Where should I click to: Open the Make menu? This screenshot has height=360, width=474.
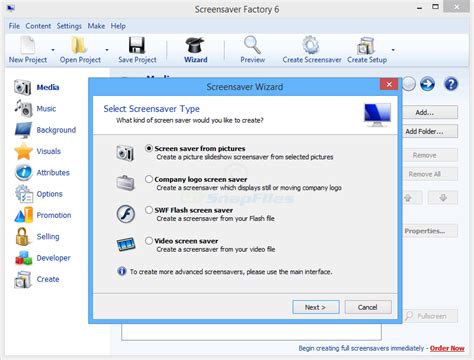[96, 26]
